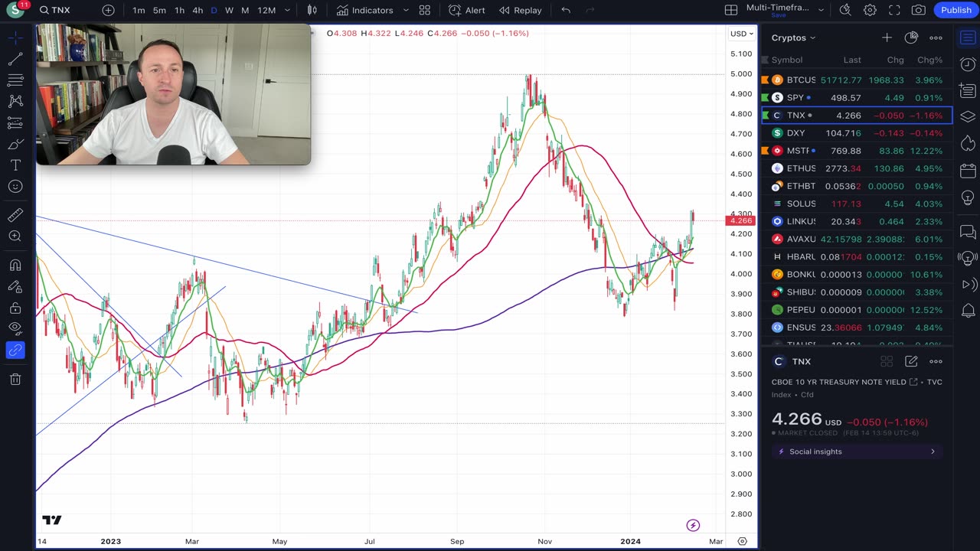Toggle stay in drawing mode
980x551 pixels.
15,286
